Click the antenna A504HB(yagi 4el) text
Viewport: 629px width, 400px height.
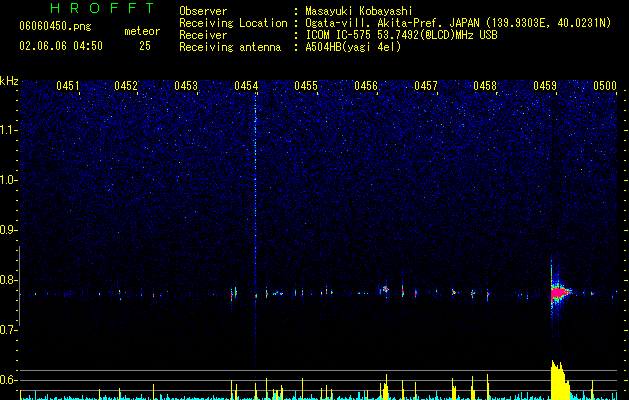click(353, 47)
